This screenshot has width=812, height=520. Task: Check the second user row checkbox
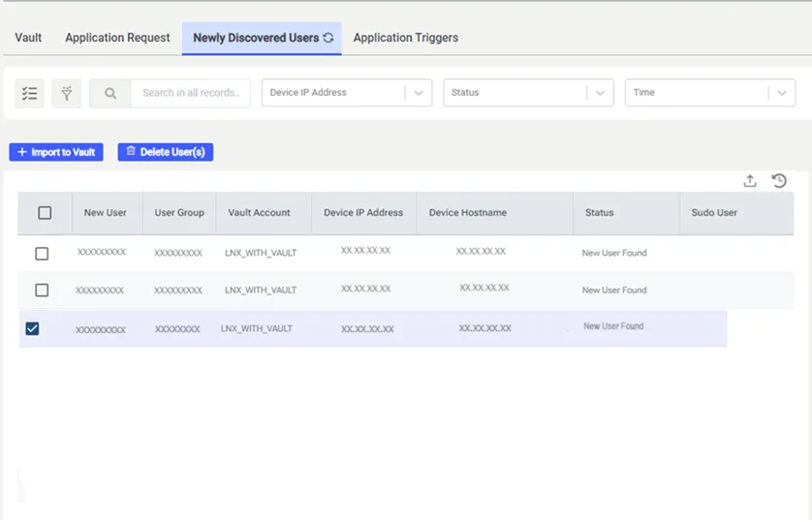42,291
